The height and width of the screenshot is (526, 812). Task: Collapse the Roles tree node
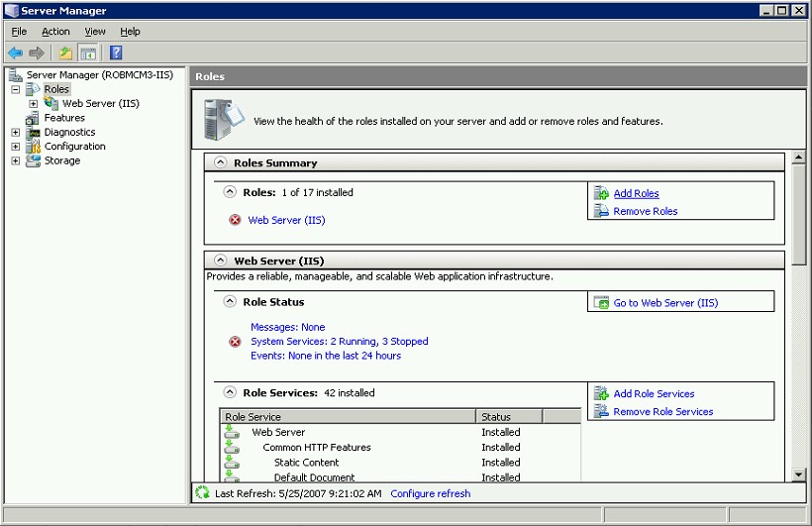tap(16, 89)
